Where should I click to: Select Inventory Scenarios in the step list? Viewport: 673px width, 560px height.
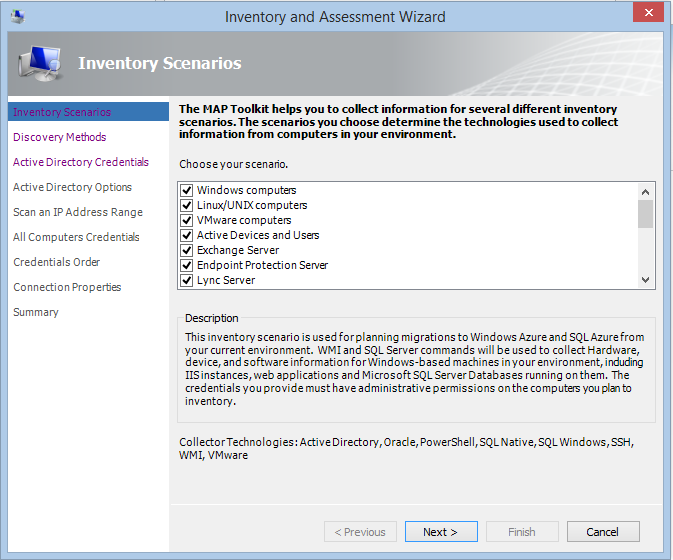coord(62,112)
